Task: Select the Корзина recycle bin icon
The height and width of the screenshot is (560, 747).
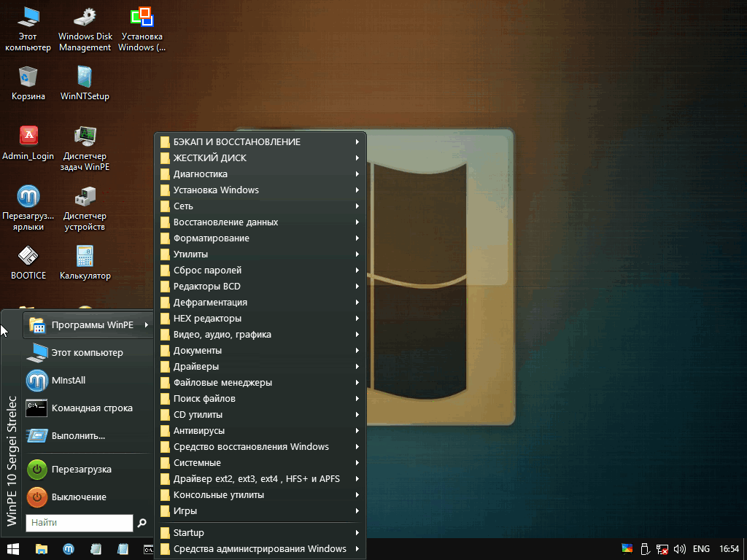Action: (x=28, y=83)
